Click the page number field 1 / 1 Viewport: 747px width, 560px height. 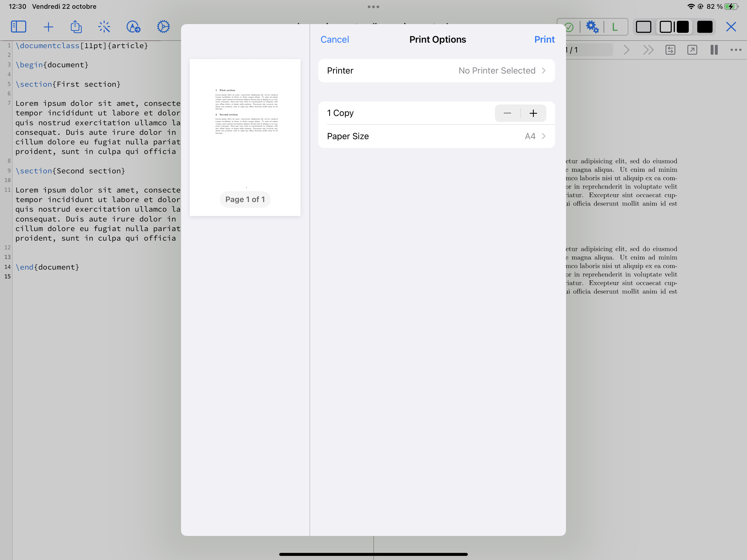[589, 50]
